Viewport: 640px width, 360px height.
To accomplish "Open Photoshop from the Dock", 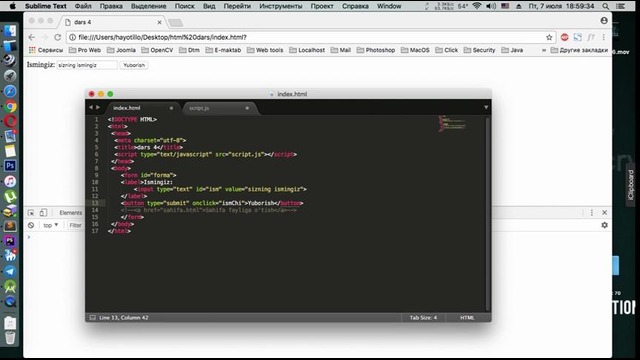I will pos(10,166).
